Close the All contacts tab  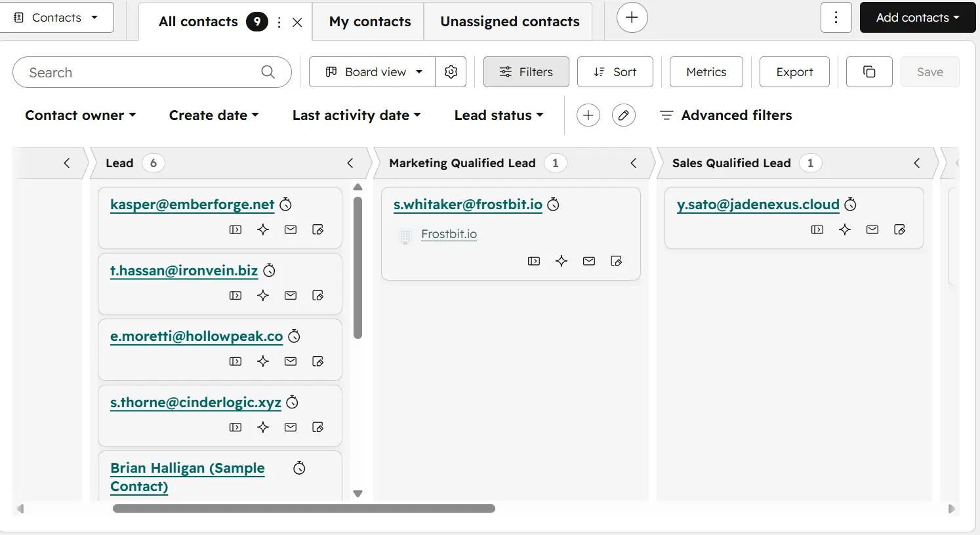click(x=297, y=22)
